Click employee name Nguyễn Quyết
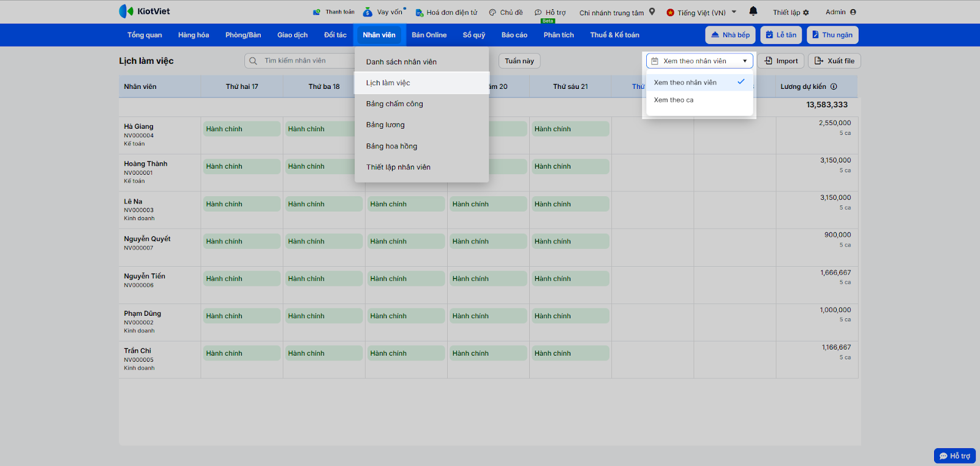This screenshot has width=980, height=466. click(x=147, y=239)
